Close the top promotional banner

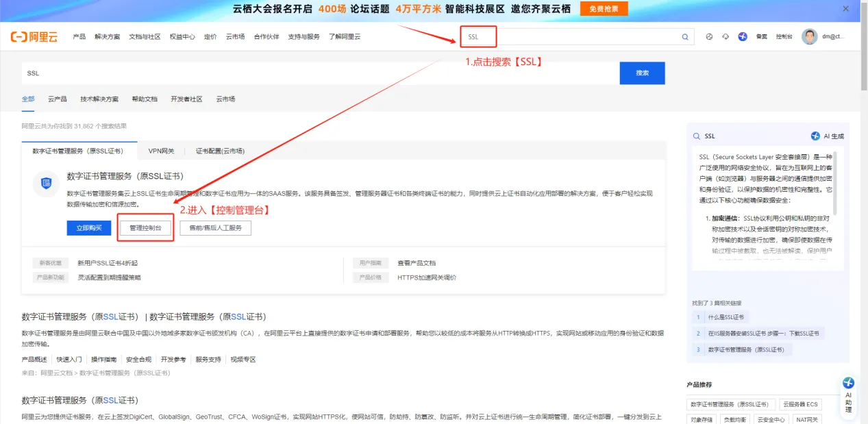click(x=845, y=9)
